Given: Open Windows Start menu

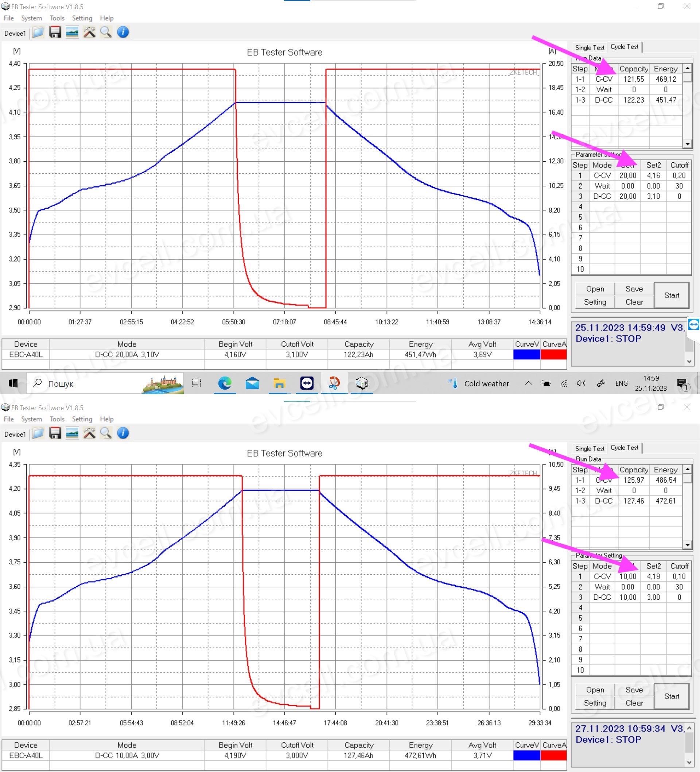Looking at the screenshot, I should [x=13, y=383].
